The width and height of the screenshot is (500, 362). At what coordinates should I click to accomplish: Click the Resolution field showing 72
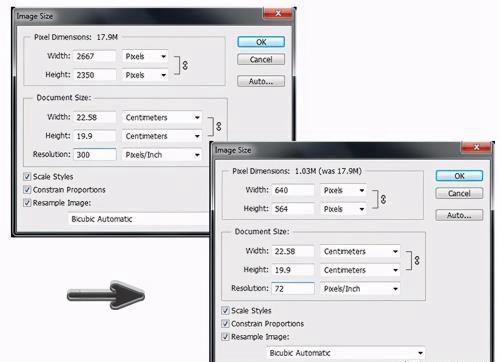293,289
